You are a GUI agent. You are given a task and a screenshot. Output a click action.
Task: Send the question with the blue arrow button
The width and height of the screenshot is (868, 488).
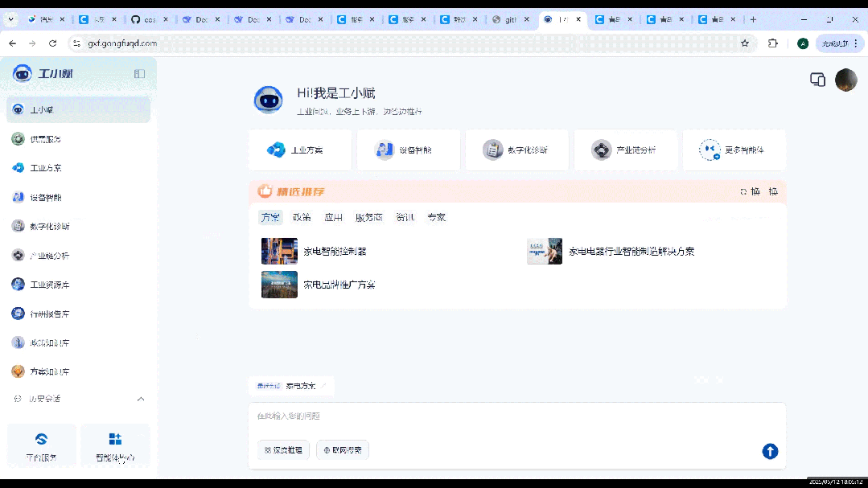point(770,452)
